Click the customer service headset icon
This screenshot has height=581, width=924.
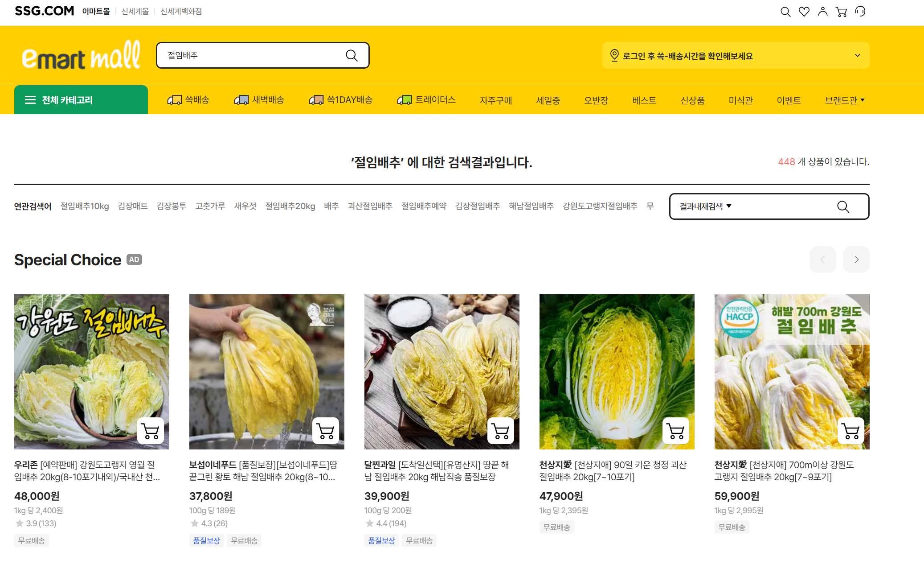click(860, 12)
